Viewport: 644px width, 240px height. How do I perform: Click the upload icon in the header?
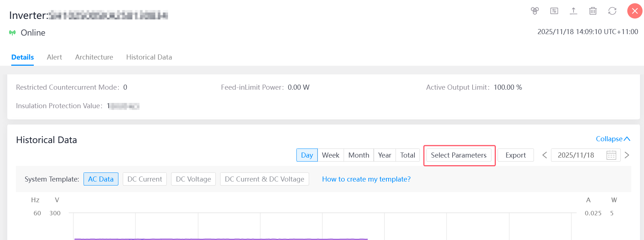click(574, 11)
